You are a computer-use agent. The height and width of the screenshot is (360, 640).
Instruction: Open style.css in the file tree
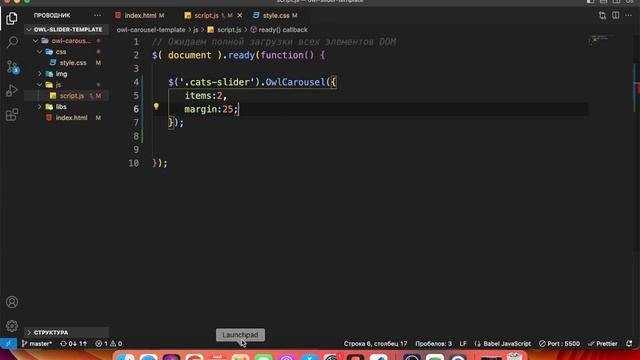67,63
